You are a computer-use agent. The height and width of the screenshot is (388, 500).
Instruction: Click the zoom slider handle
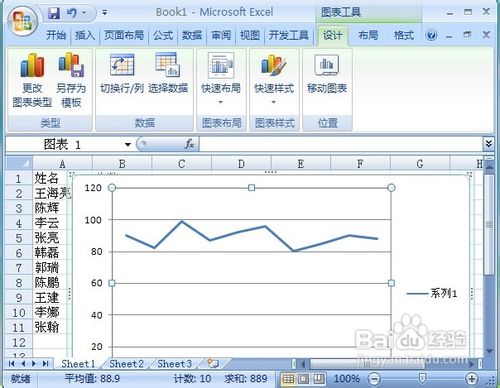(422, 378)
